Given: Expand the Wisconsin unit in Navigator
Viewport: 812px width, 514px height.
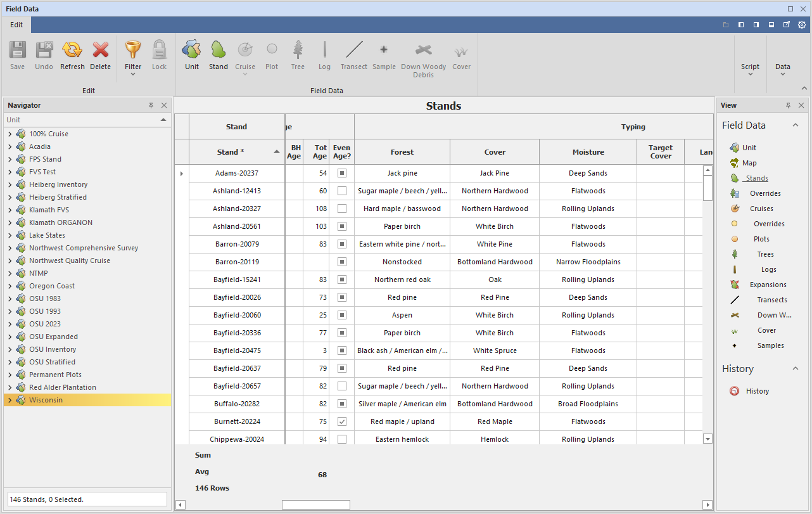Looking at the screenshot, I should coord(10,400).
